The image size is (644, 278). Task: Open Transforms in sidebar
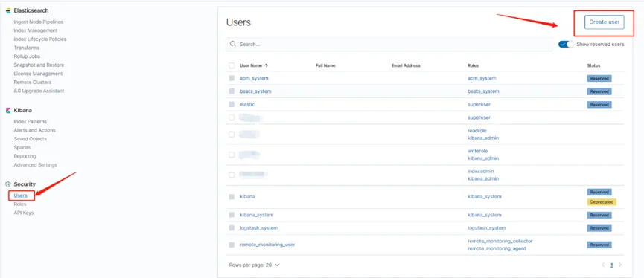27,48
